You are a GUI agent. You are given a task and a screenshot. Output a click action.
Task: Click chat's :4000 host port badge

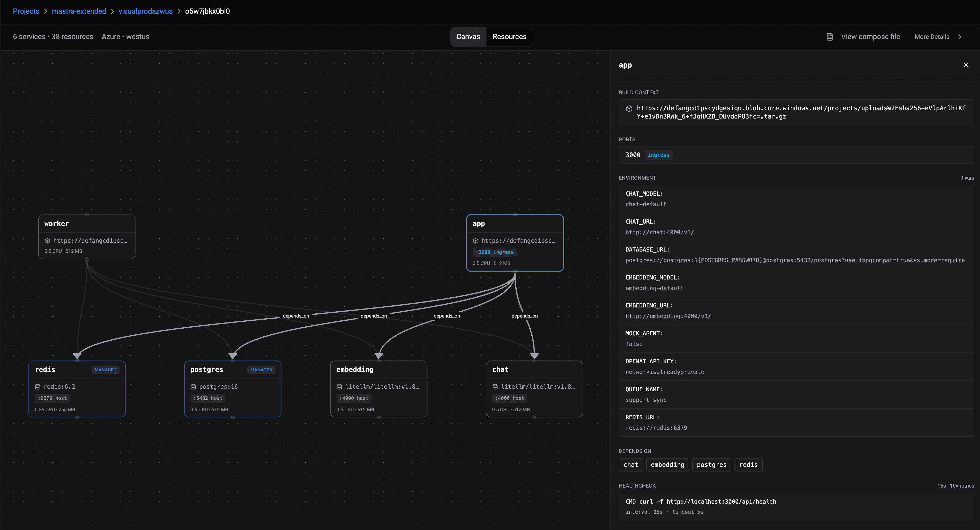(x=509, y=398)
